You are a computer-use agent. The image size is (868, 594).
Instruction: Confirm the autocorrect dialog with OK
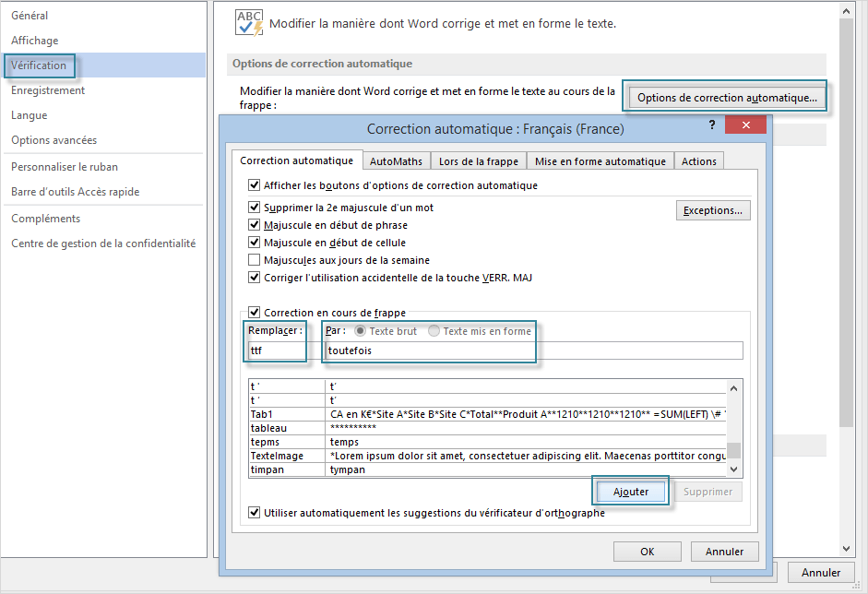click(x=647, y=552)
